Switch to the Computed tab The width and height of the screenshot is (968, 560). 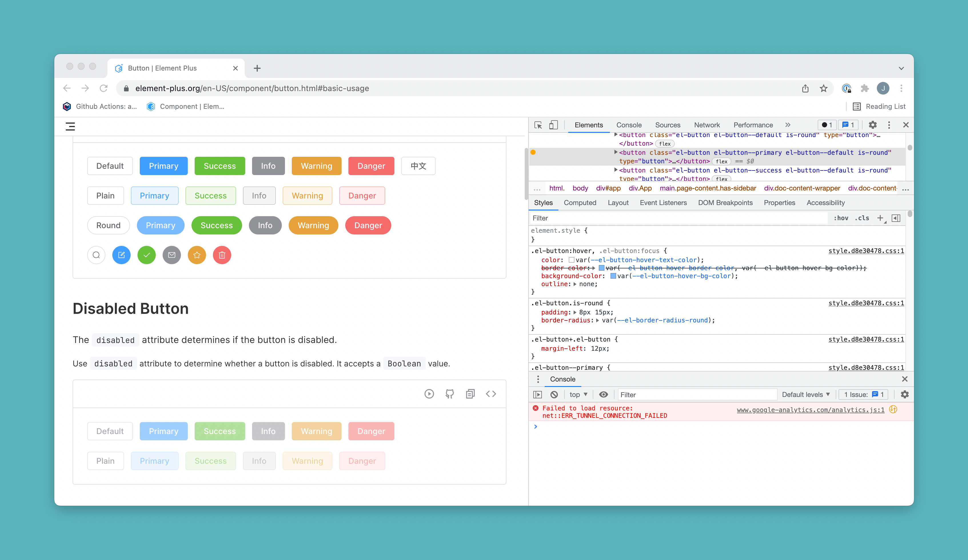tap(580, 203)
